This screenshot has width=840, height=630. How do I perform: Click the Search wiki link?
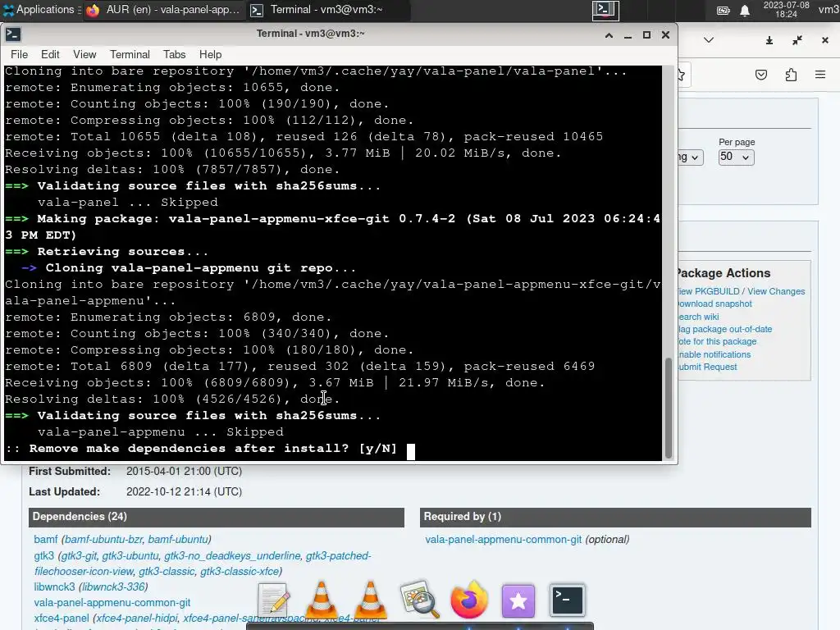699,317
